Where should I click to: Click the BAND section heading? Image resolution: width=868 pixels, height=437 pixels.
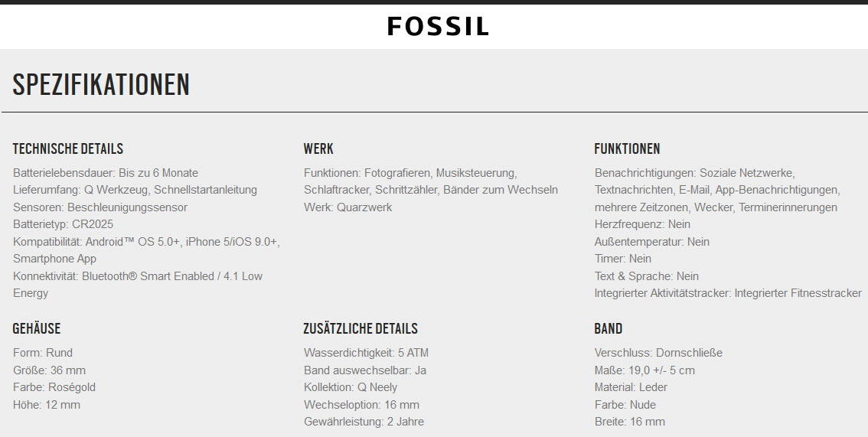point(609,328)
